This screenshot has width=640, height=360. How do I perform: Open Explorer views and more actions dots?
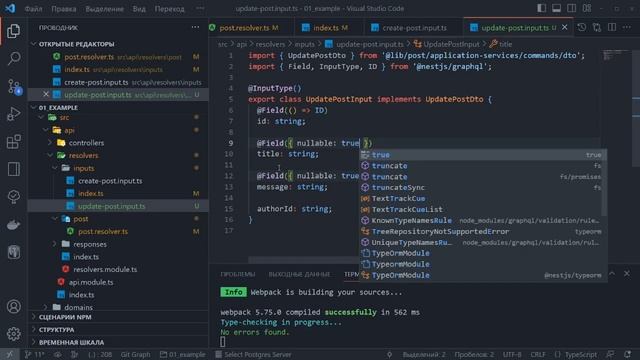[195, 27]
